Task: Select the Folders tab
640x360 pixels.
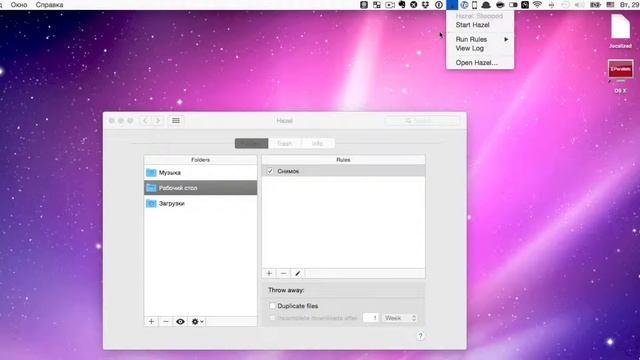Action: (251, 143)
